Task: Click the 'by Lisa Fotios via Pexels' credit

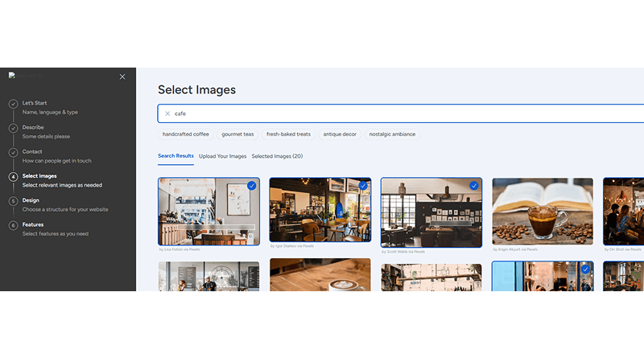Action: tap(180, 249)
